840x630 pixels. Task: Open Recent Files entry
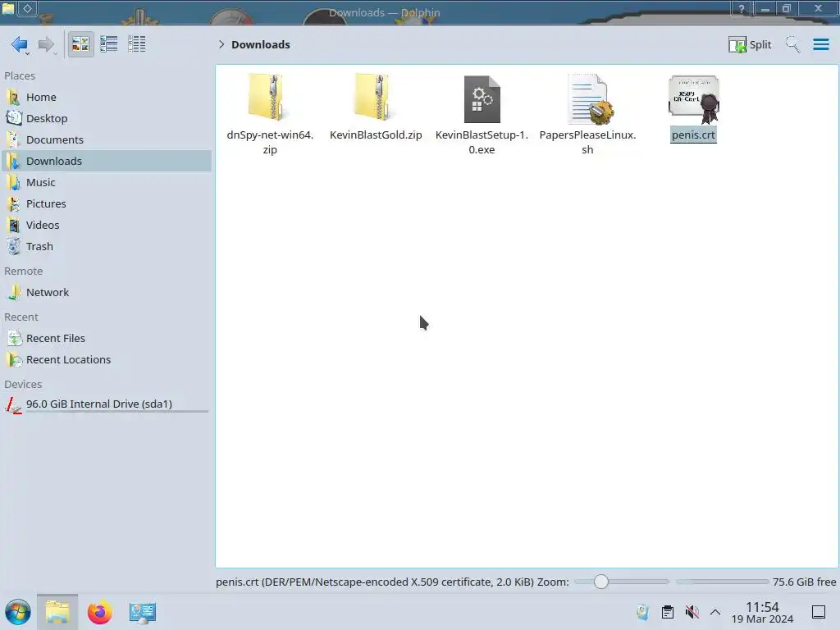coord(107,339)
